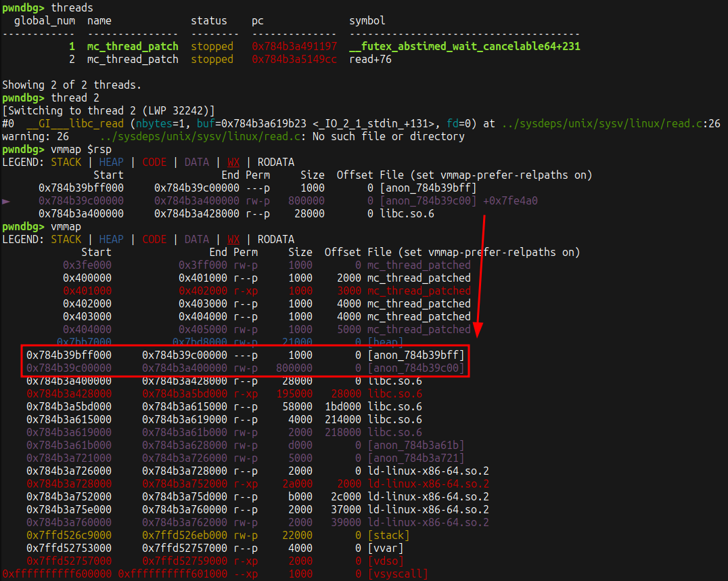This screenshot has height=581, width=728.
Task: Select pc address 0x784b3a5149cc of thread 2
Action: pyautogui.click(x=294, y=60)
